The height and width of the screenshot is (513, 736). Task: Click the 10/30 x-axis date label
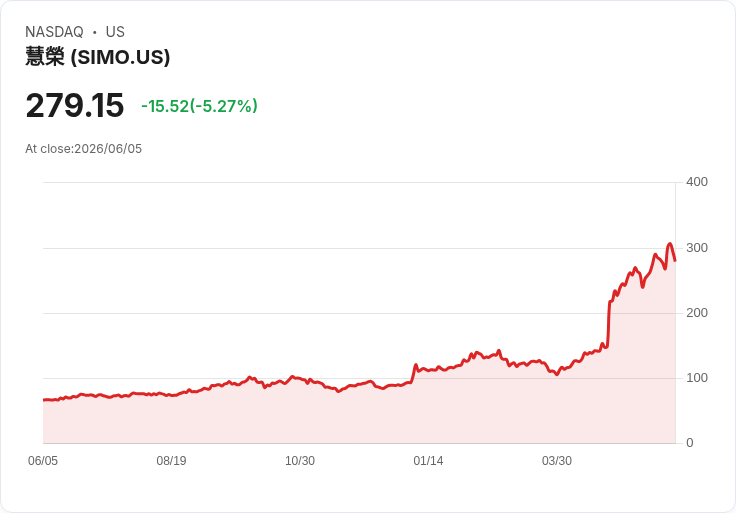pos(300,460)
